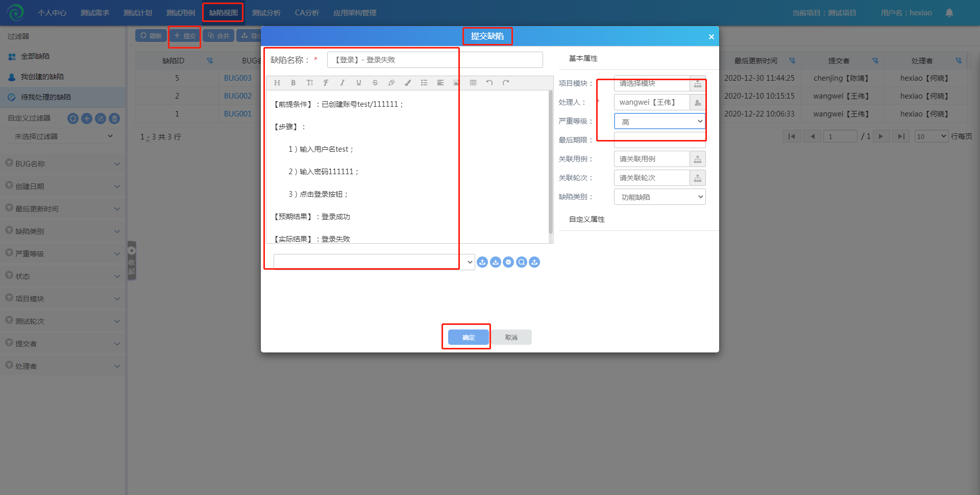
Task: Click the minus circle icon beside attachment dropdown
Action: click(x=508, y=262)
